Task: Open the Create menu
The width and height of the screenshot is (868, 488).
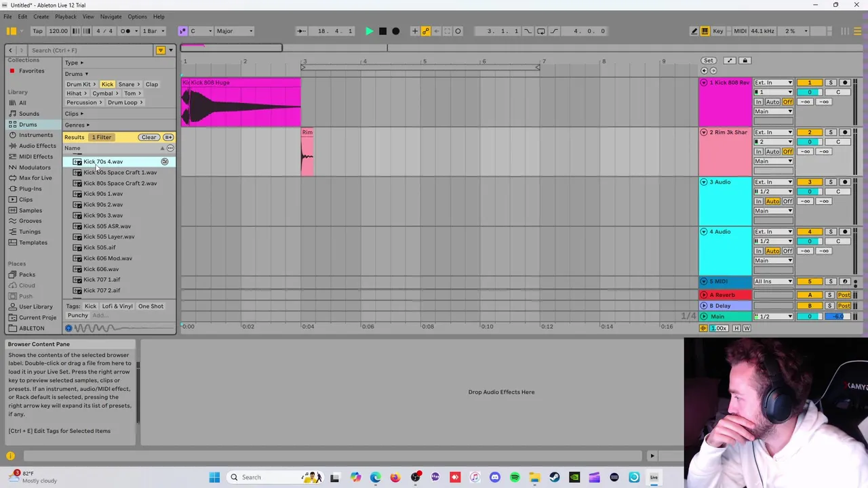Action: [41, 16]
